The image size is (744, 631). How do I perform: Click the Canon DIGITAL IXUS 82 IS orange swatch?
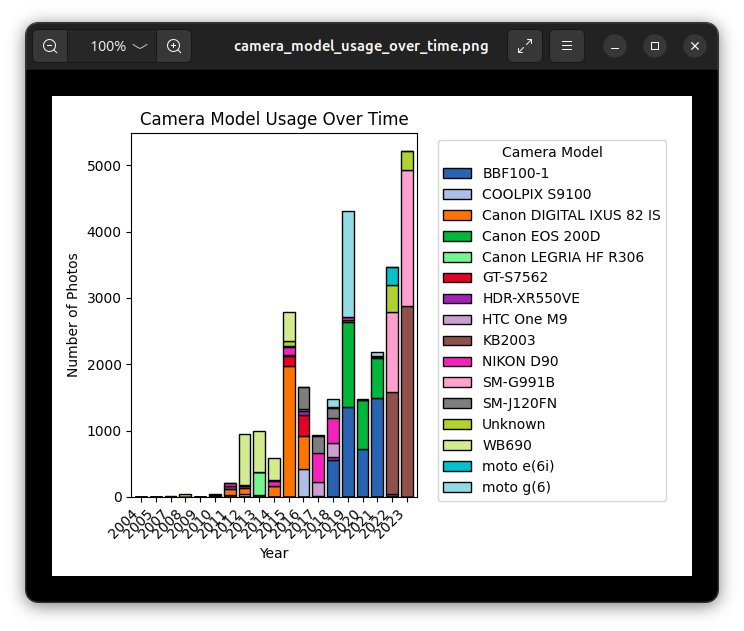pyautogui.click(x=457, y=215)
